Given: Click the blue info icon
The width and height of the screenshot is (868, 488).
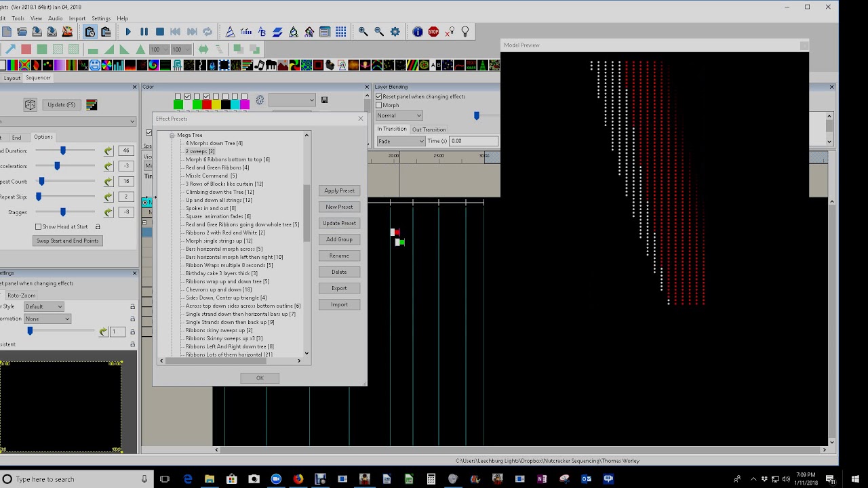Looking at the screenshot, I should click(x=418, y=32).
